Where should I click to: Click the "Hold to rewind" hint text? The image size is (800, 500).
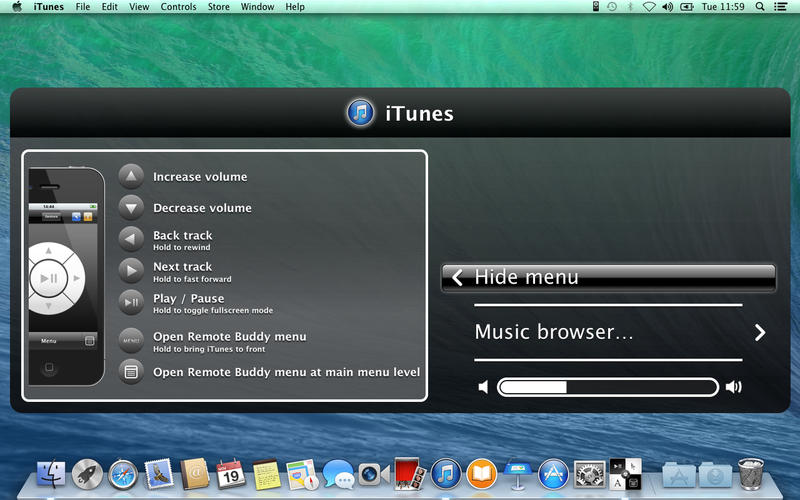coord(182,247)
